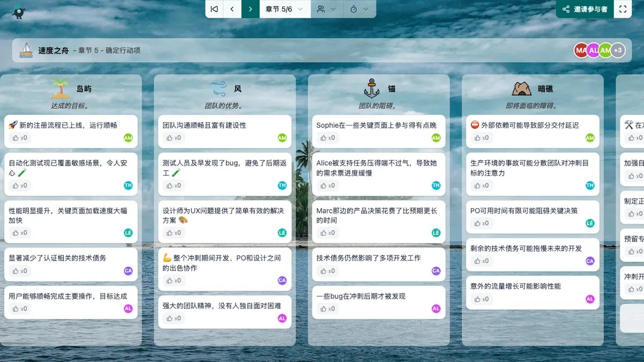Open card 新的注册流程已上线，运行顺畅
The height and width of the screenshot is (362, 644).
tap(68, 125)
